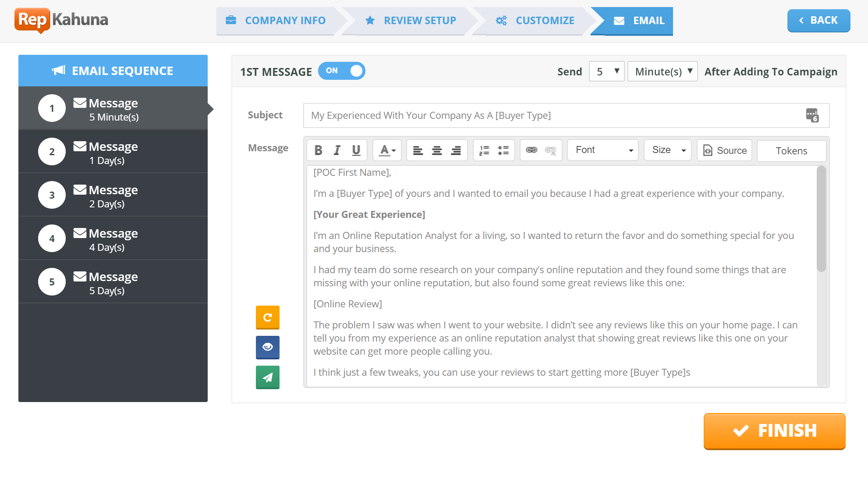Turn off the 1st Message ON switch
The image size is (868, 502).
coord(342,71)
